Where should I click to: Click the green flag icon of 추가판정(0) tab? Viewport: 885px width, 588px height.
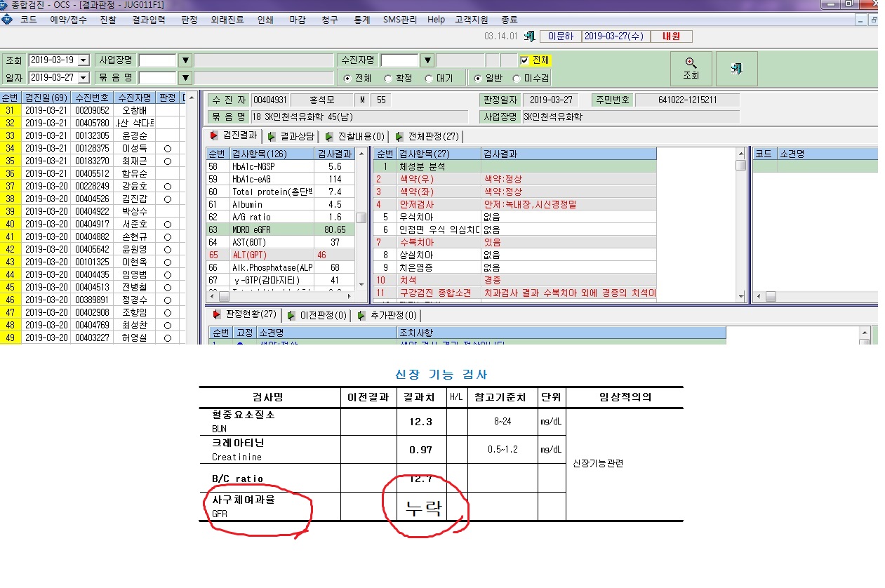tap(361, 316)
